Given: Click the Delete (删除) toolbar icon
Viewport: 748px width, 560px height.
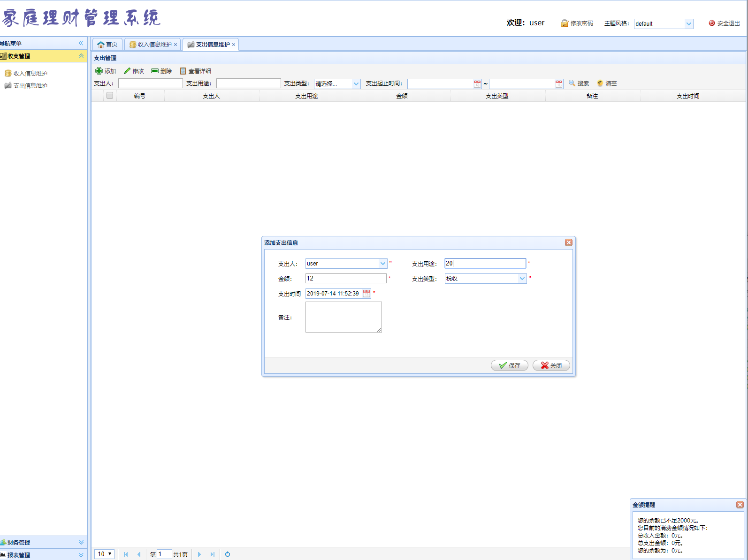Looking at the screenshot, I should pos(155,71).
